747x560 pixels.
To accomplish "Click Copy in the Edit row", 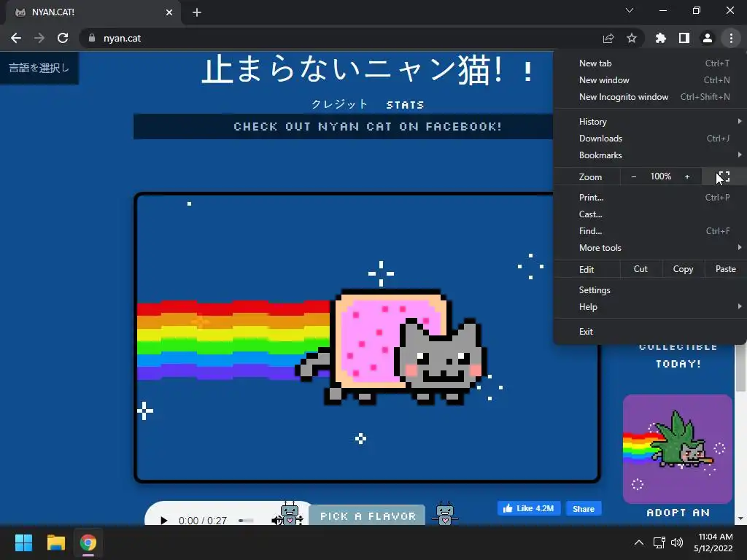I will [683, 269].
